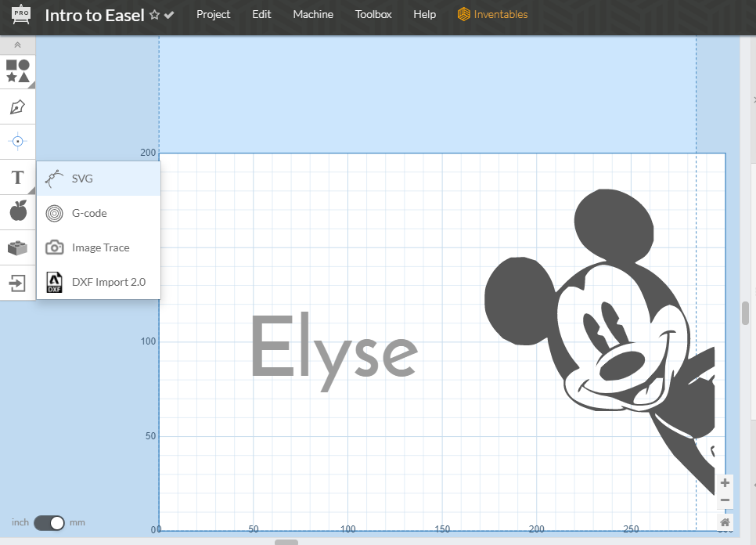Zoom in on the canvas

point(725,483)
